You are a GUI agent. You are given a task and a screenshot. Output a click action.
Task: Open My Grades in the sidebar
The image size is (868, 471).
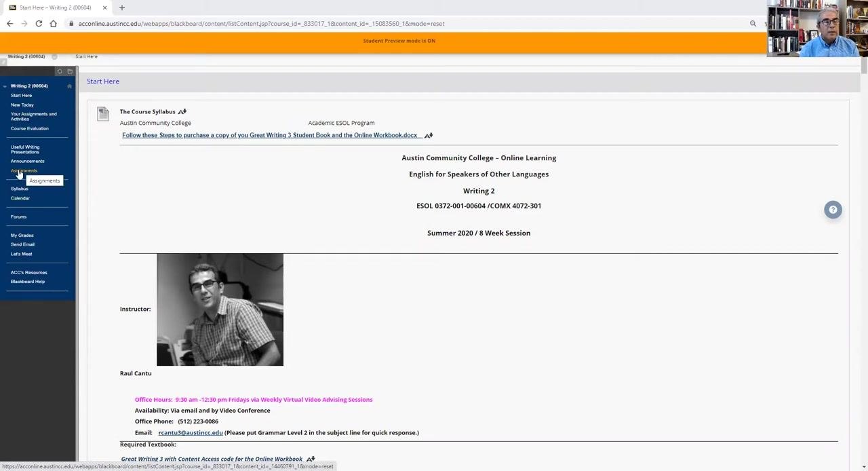click(x=22, y=235)
